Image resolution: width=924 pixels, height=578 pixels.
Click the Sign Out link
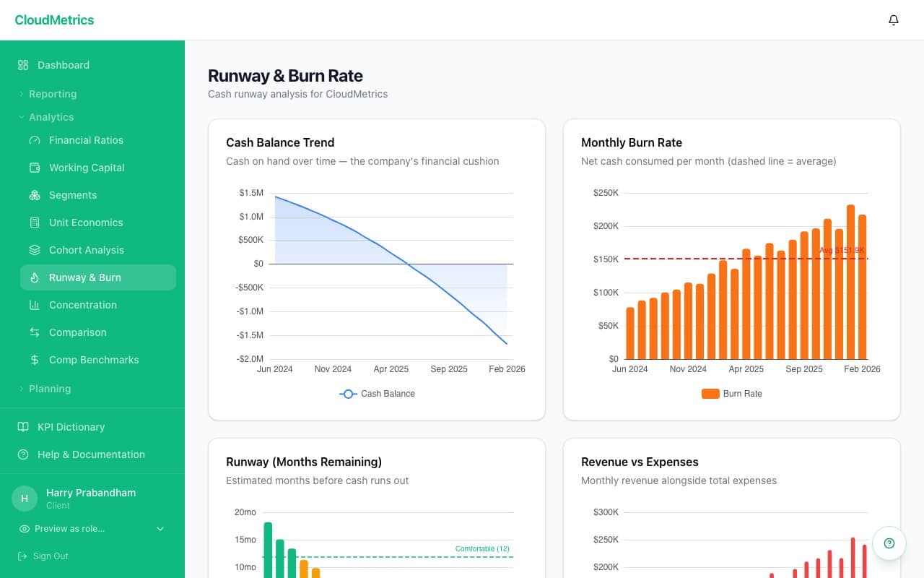click(x=49, y=556)
